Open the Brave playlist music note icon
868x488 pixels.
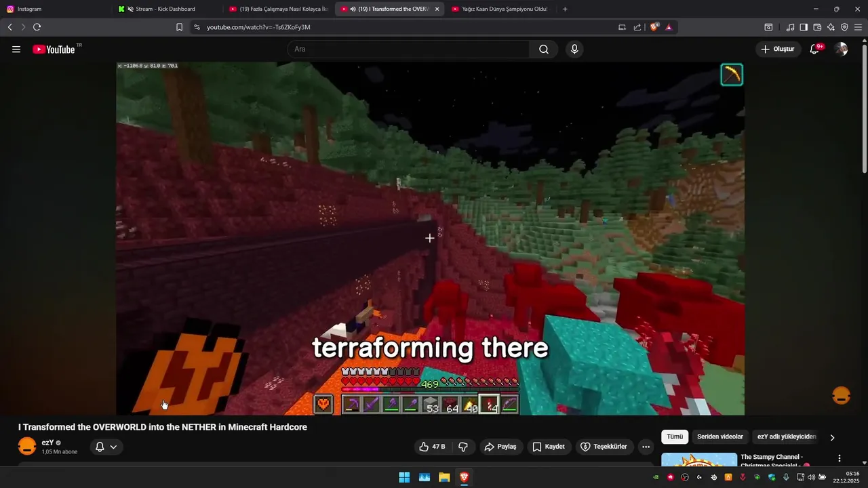(x=791, y=27)
